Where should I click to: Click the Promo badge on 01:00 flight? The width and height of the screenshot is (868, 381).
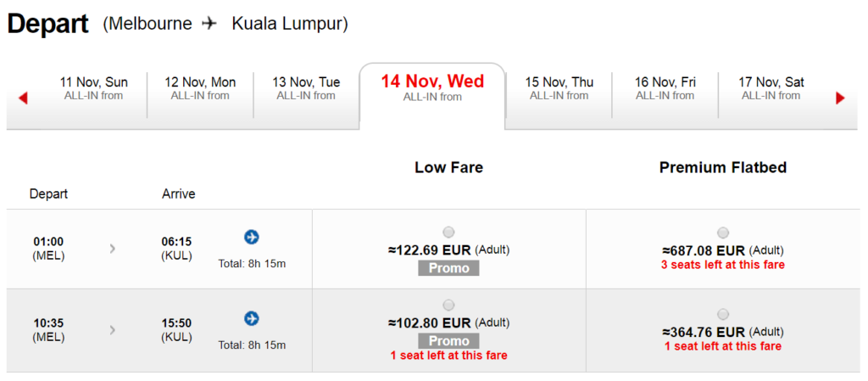[448, 268]
